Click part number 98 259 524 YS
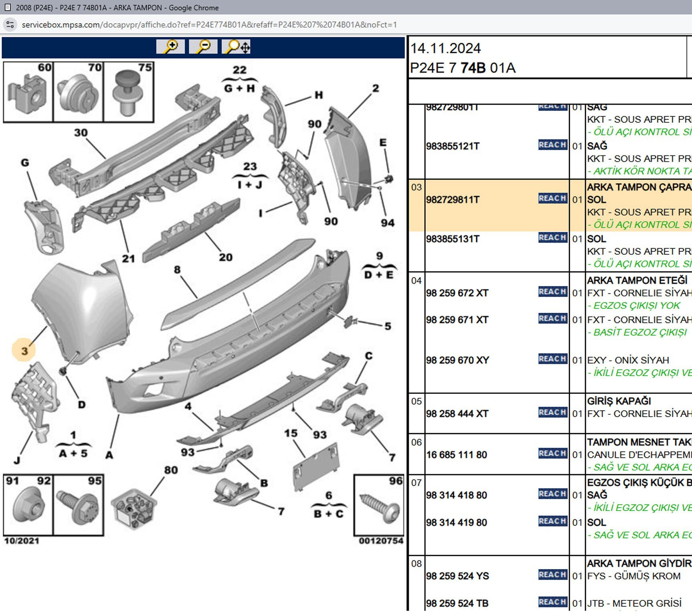 457,576
